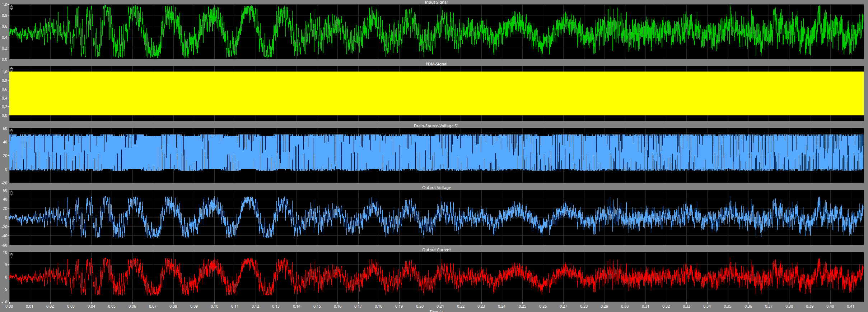Click inside the yellow PDM-Signal waveform

pyautogui.click(x=436, y=93)
